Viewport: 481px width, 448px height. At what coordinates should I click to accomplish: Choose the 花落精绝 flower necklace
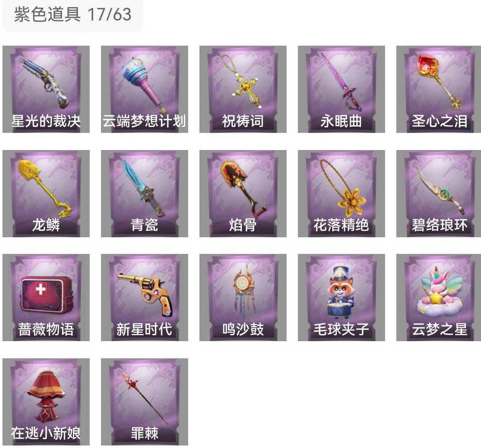point(342,193)
